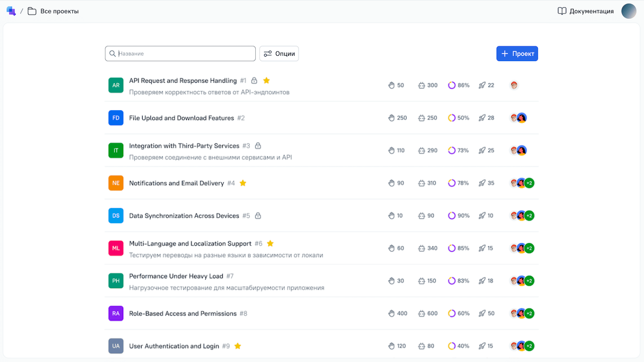Create a new project with Проект button
This screenshot has height=362, width=644.
(x=517, y=53)
